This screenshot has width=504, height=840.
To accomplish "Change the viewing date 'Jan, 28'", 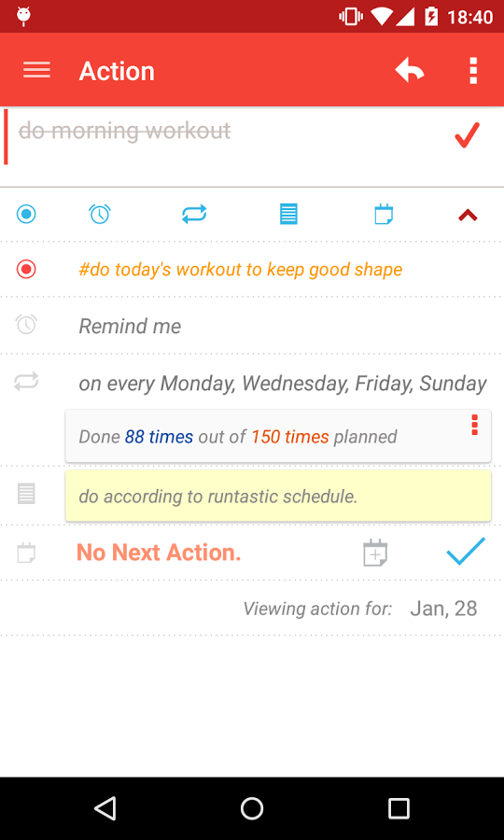I will coord(443,609).
